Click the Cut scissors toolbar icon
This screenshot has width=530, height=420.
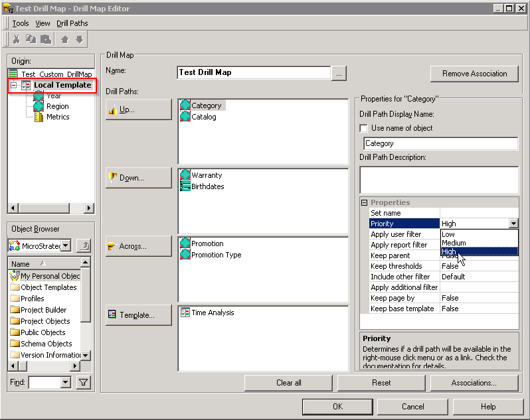17,40
